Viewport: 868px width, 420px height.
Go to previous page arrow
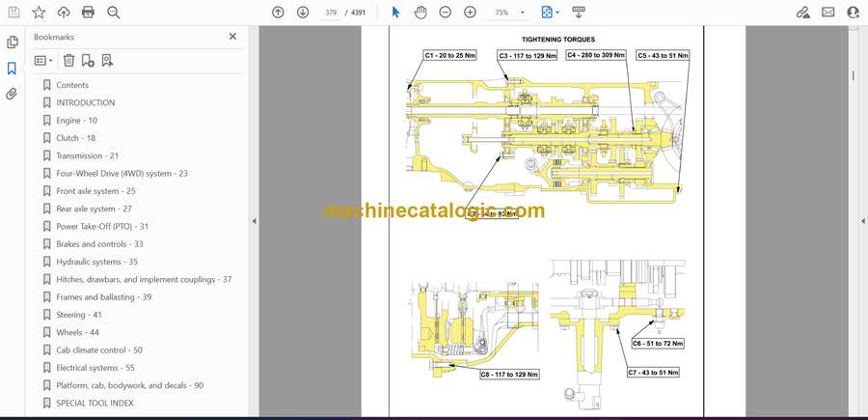click(278, 13)
